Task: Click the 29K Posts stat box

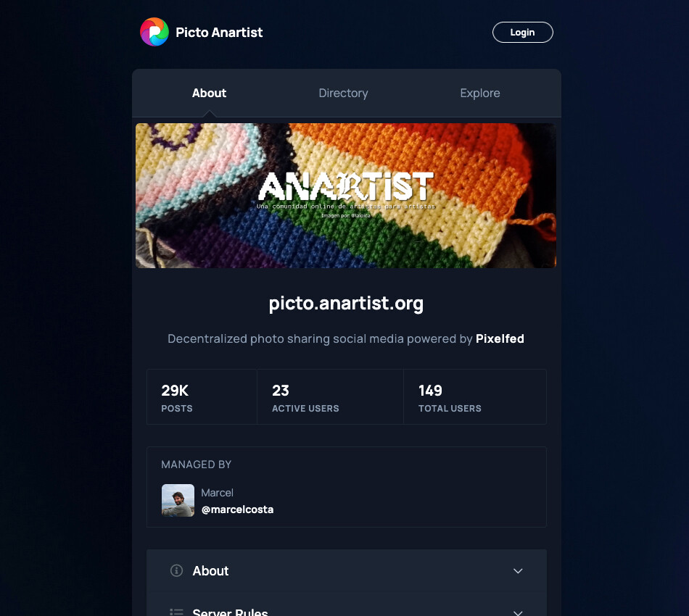Action: [x=202, y=396]
